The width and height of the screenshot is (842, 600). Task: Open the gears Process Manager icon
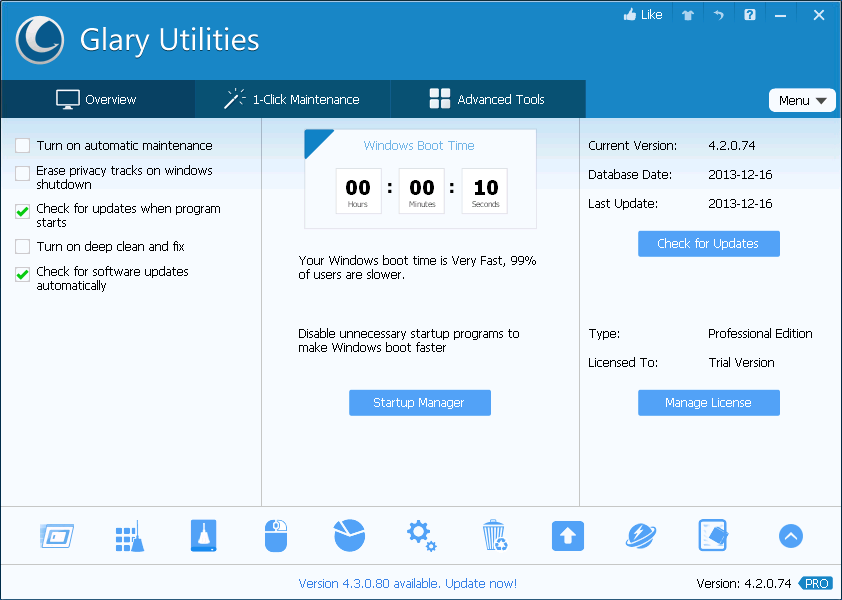421,536
